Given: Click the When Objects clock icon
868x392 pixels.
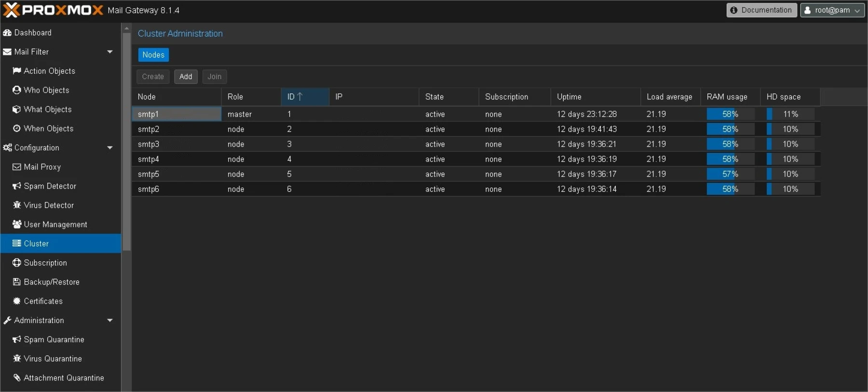Looking at the screenshot, I should click(17, 129).
